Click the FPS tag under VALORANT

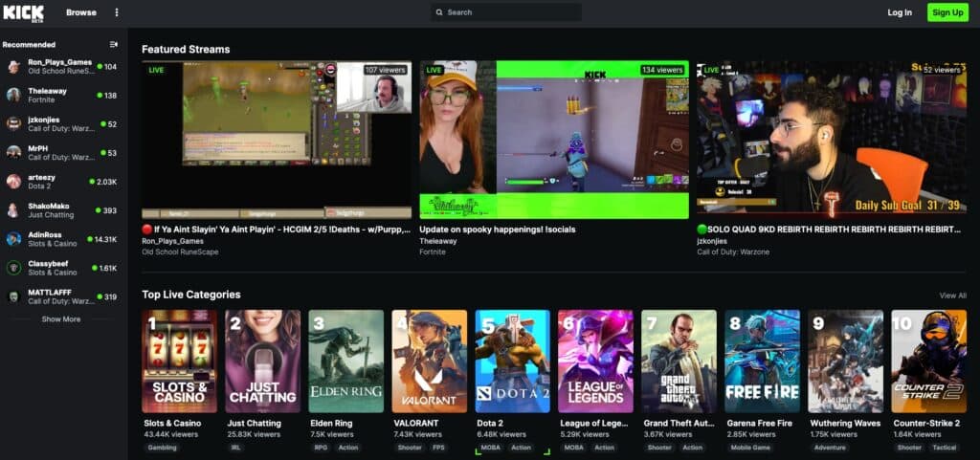pos(437,448)
